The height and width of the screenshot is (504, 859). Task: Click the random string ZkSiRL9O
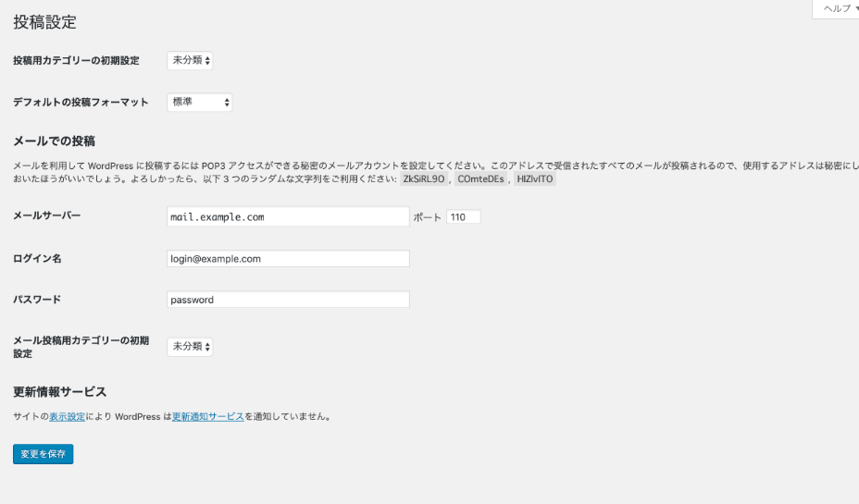click(x=424, y=179)
